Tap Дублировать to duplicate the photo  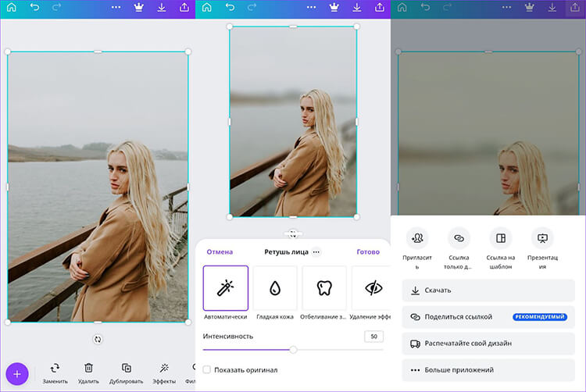click(x=127, y=373)
